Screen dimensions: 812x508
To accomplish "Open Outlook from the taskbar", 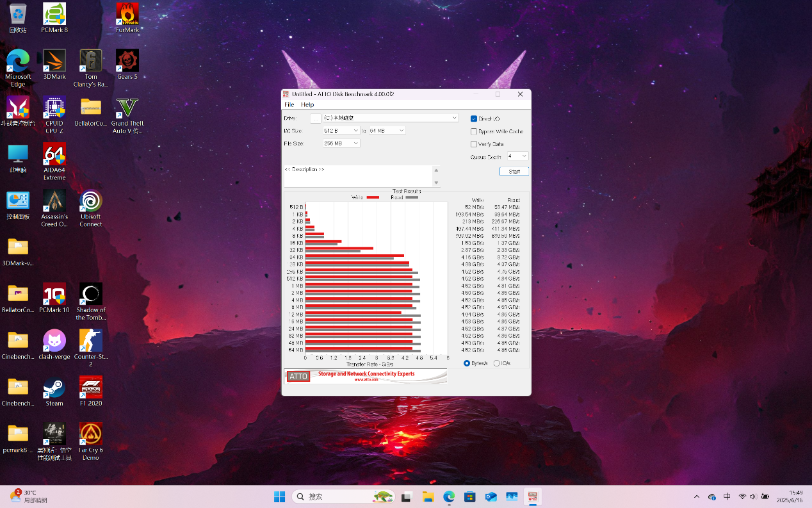I will [x=491, y=496].
